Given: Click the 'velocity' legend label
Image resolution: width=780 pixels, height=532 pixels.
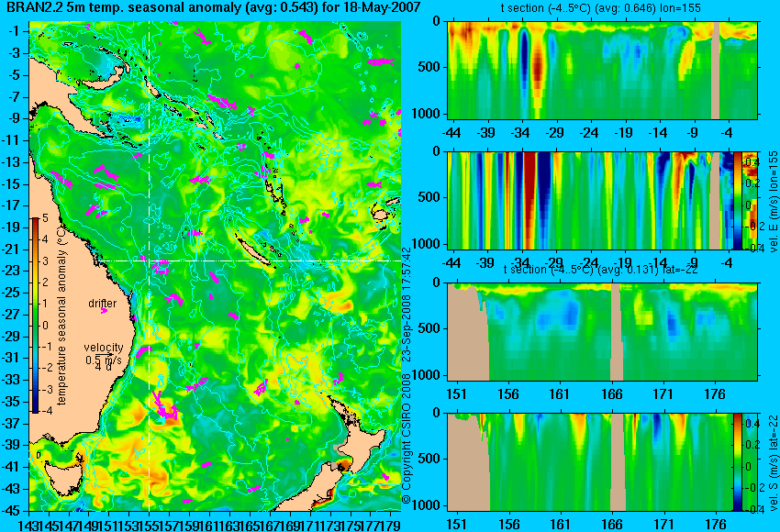Looking at the screenshot, I should pyautogui.click(x=104, y=348).
